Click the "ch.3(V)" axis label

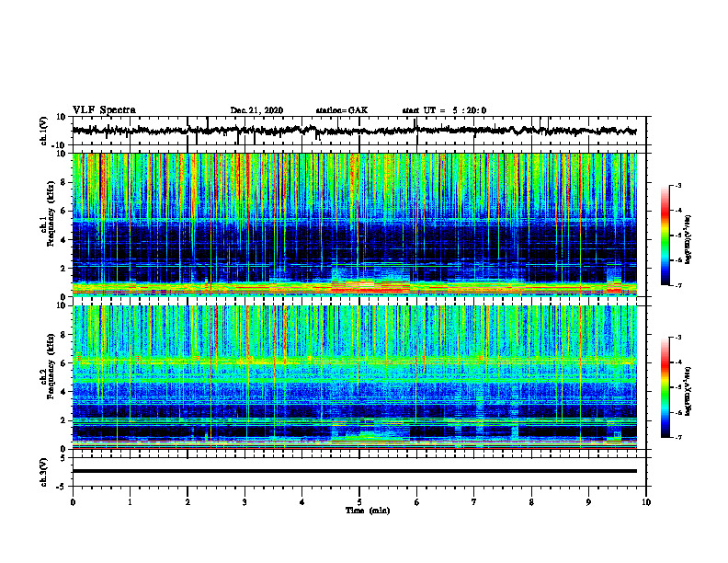(43, 472)
